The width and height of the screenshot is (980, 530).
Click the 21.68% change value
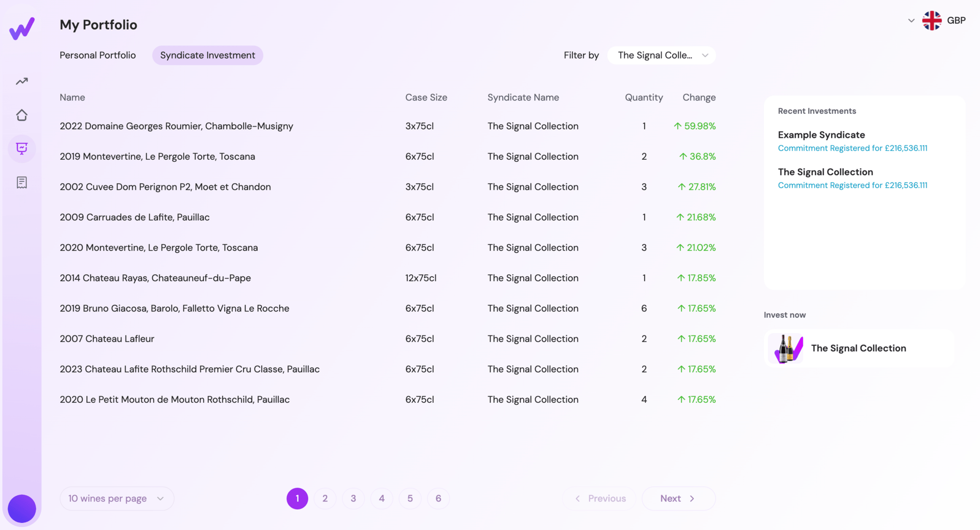696,217
